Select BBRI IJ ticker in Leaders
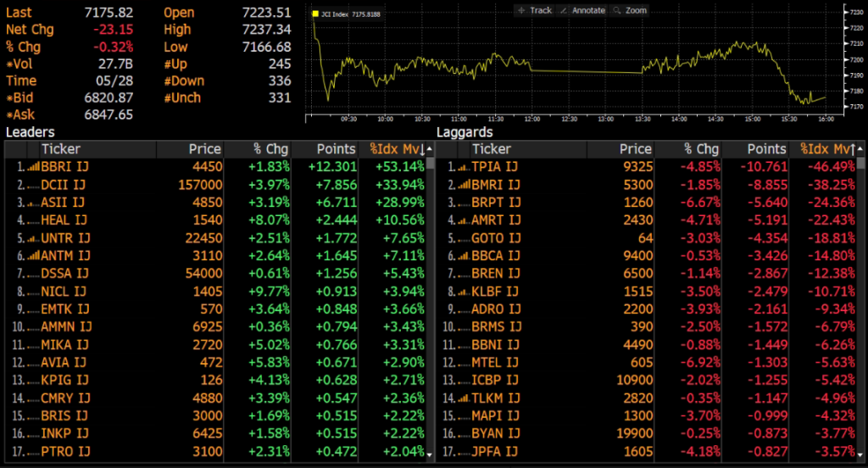868x468 pixels. click(64, 167)
